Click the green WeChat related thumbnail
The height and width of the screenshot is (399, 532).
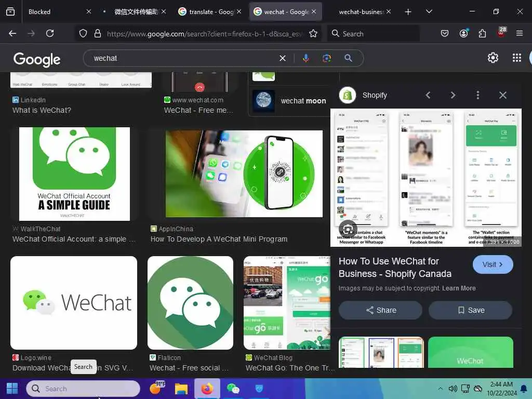pyautogui.click(x=471, y=352)
